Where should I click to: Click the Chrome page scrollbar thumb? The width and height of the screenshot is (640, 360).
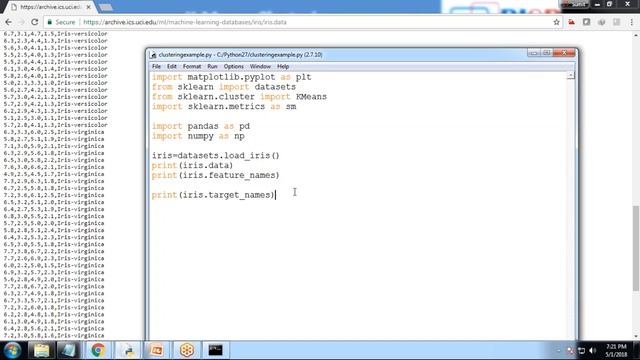636,248
